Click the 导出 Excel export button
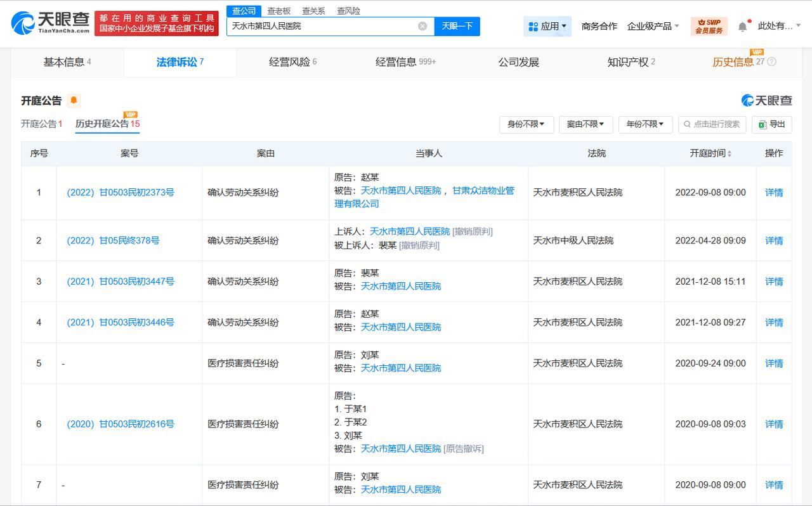Viewport: 812px width, 506px height. tap(771, 124)
